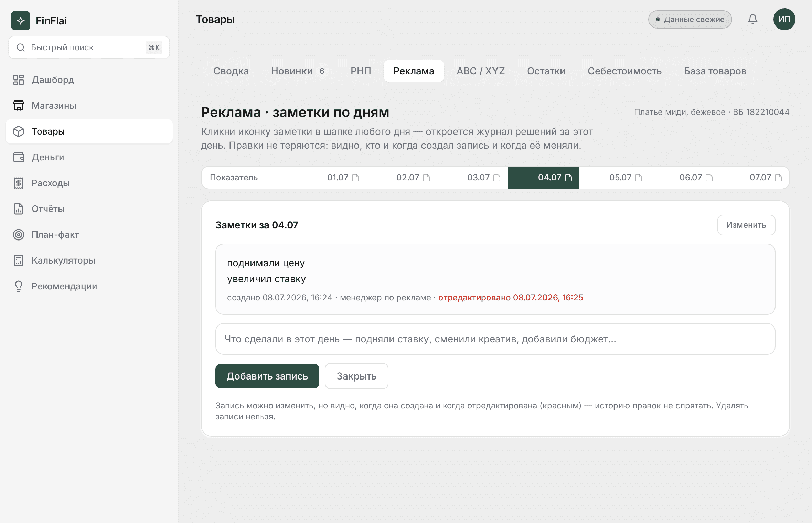Open note icon for 02.07
This screenshot has width=812, height=523.
426,178
